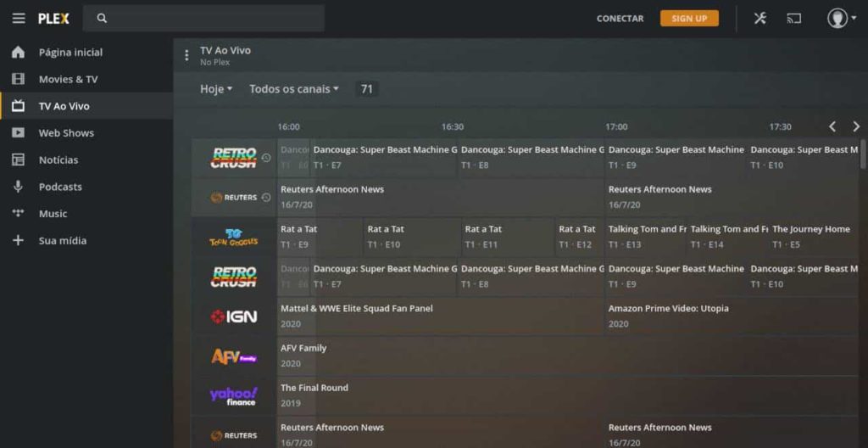Viewport: 868px width, 448px height.
Task: Go to previous time slot arrow
Action: (x=832, y=126)
